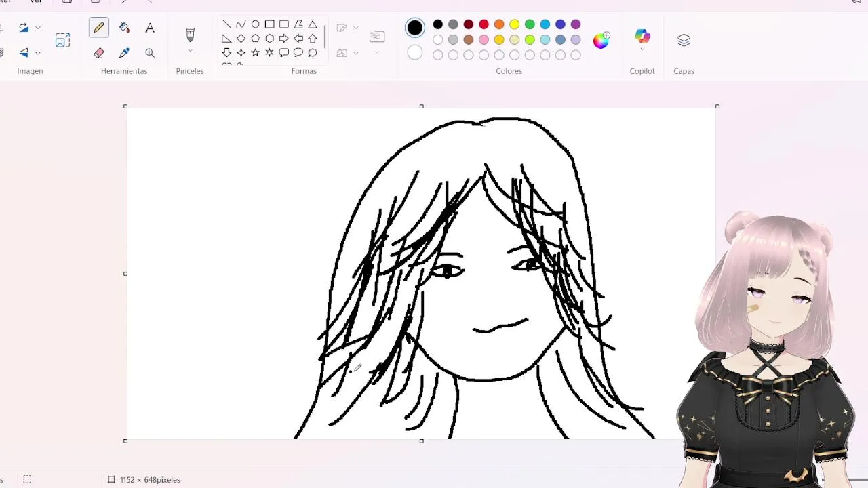Select the Color picker eyedropper tool
This screenshot has height=488, width=868.
click(x=124, y=53)
